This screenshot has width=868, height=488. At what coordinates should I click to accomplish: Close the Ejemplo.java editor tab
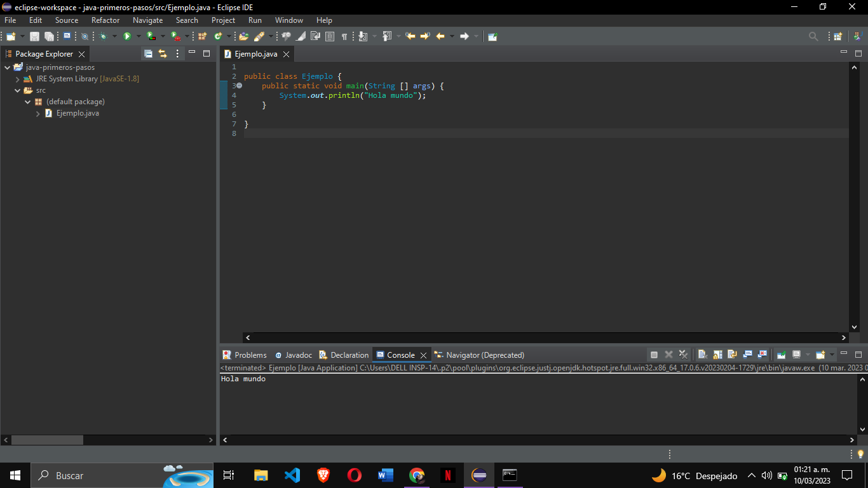pos(286,54)
